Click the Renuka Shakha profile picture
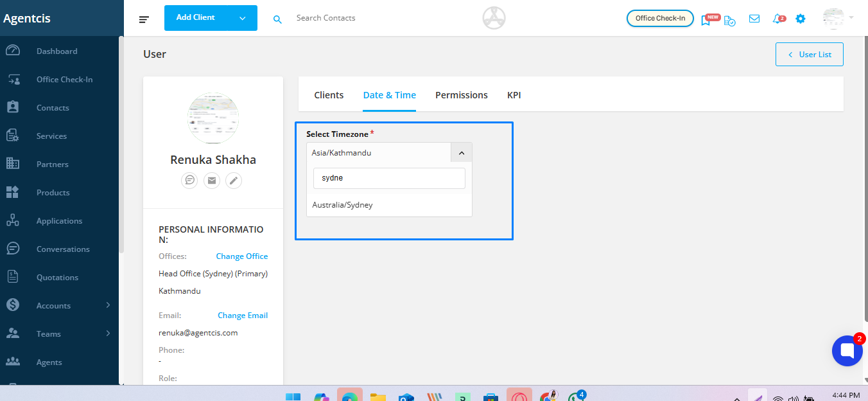Screen dimensions: 868x401 (213, 118)
